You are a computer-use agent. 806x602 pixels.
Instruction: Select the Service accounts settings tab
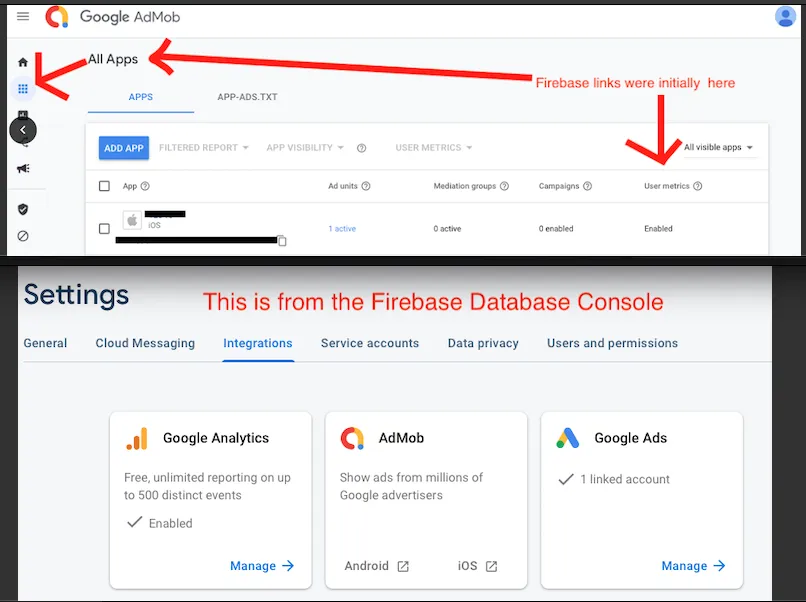coord(370,343)
